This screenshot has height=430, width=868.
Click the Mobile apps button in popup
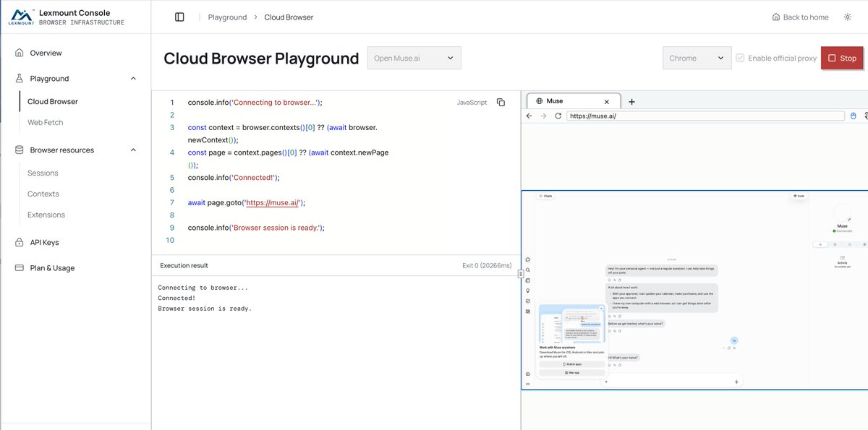coord(572,364)
